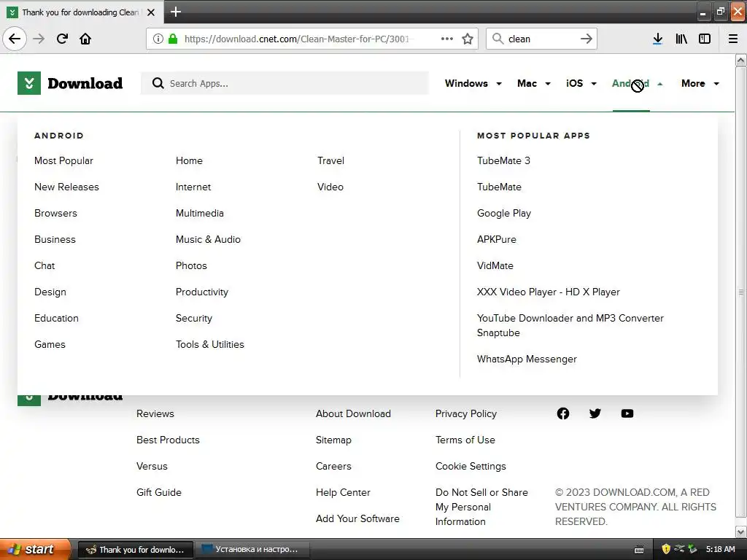Select New Releases in Android menu
Screen dimensions: 747x560
[x=66, y=187]
